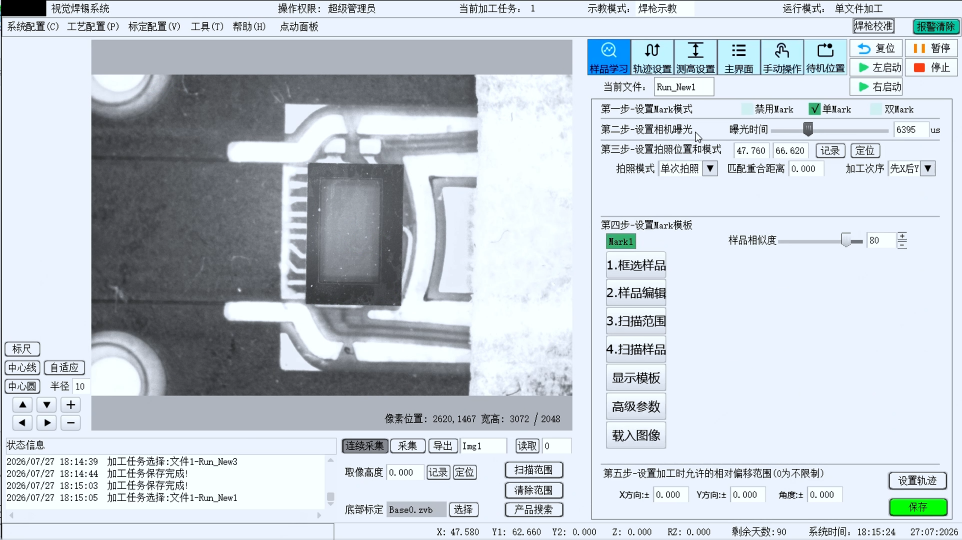The height and width of the screenshot is (540, 962).
Task: Click the 高级参数 button
Action: click(x=636, y=407)
